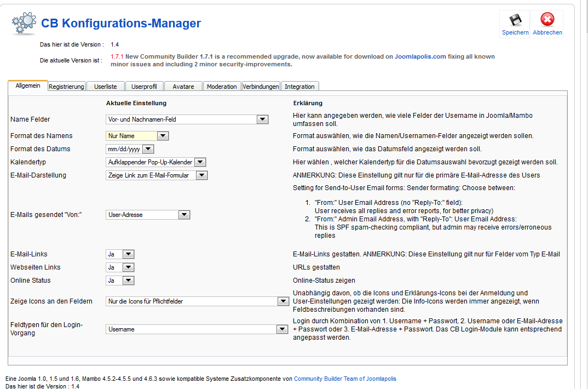Click the Speichern floppy disk icon
The width and height of the screenshot is (588, 389).
coord(515,20)
